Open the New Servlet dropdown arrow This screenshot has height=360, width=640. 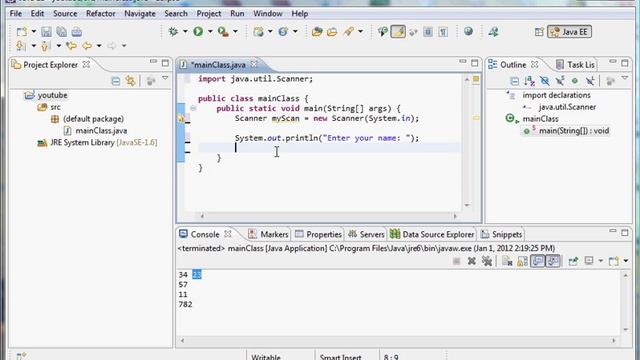pyautogui.click(x=295, y=31)
